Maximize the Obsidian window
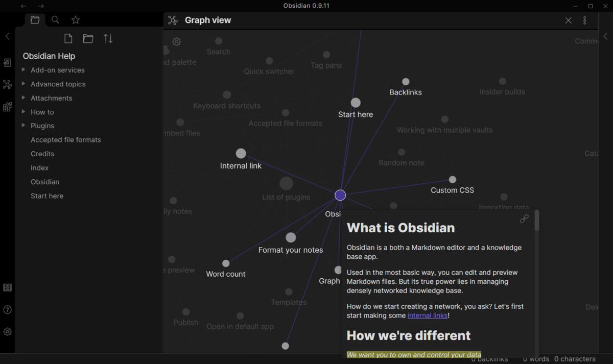613x364 pixels. (x=591, y=6)
